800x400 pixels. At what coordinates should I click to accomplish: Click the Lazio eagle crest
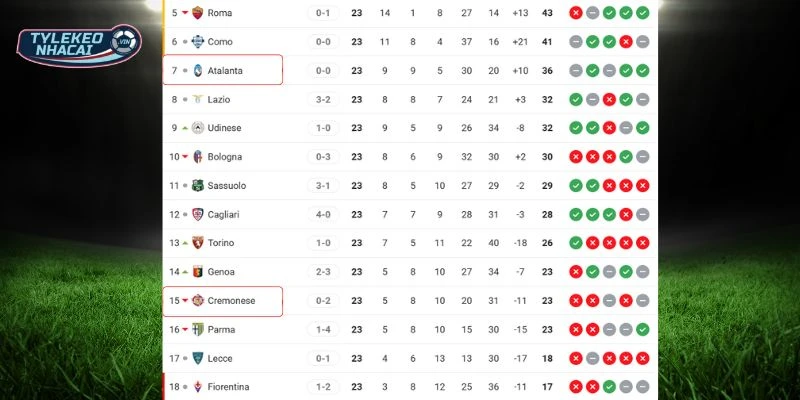point(198,100)
